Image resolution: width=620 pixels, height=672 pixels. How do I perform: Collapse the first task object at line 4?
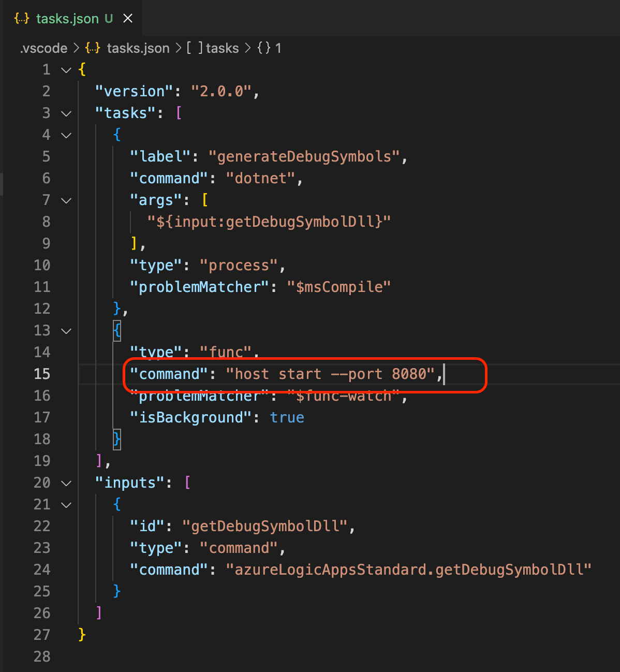pyautogui.click(x=66, y=135)
